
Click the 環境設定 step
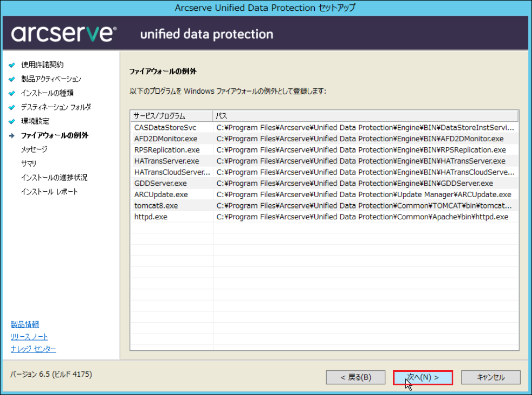tap(35, 121)
